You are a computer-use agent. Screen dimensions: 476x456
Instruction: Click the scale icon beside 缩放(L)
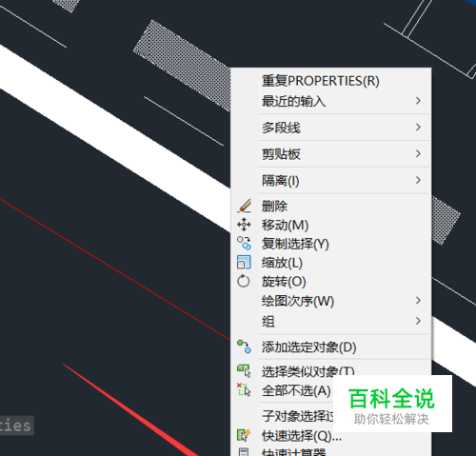[x=244, y=263]
